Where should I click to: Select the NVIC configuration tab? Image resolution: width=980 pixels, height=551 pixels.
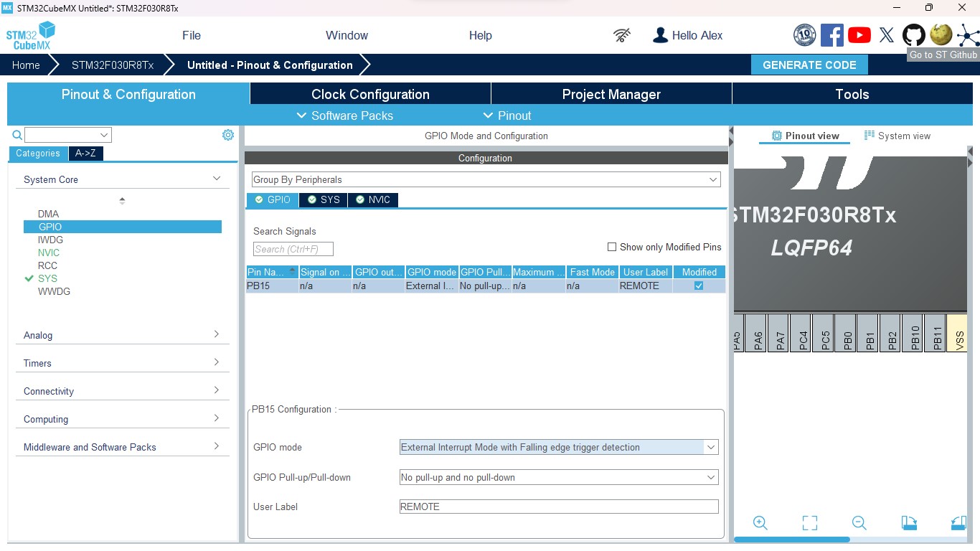point(373,199)
